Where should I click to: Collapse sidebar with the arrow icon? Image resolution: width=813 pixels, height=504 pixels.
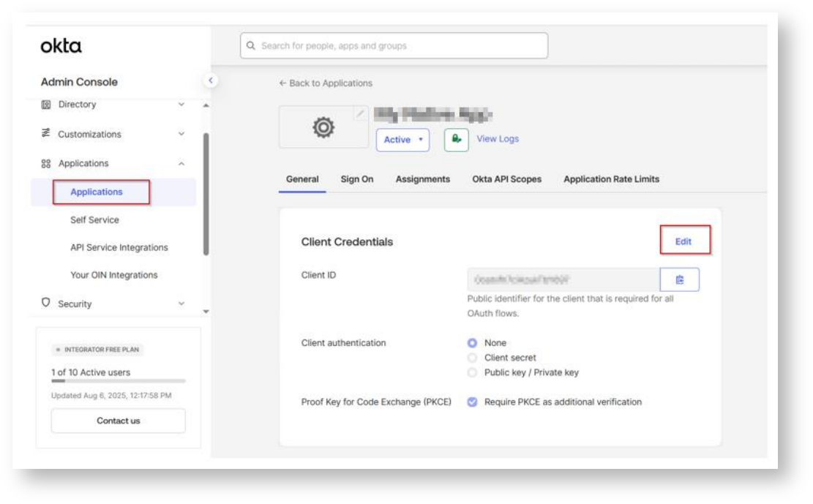[x=211, y=80]
